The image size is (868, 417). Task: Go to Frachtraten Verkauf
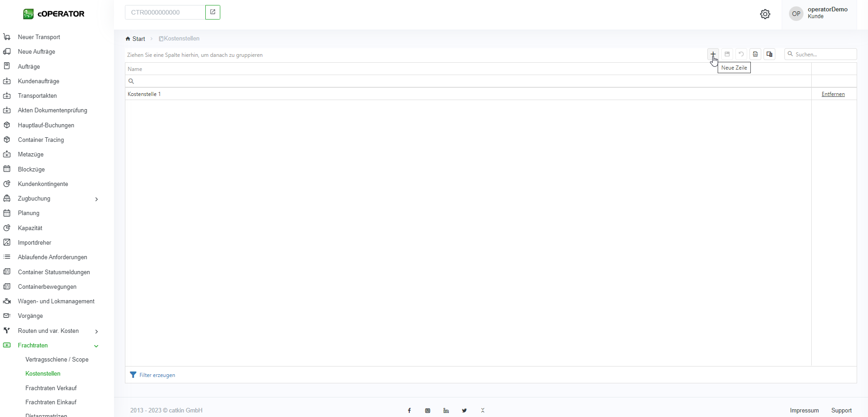coord(51,388)
